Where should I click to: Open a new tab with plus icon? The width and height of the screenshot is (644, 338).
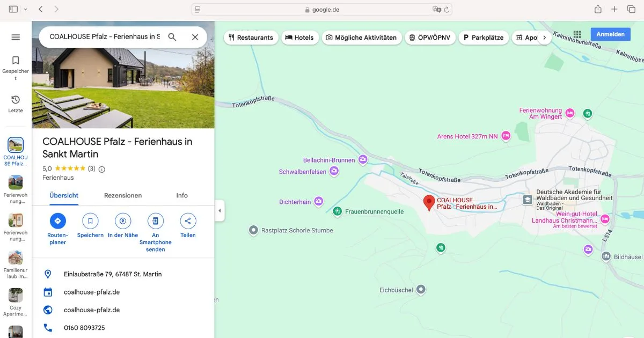click(x=614, y=9)
